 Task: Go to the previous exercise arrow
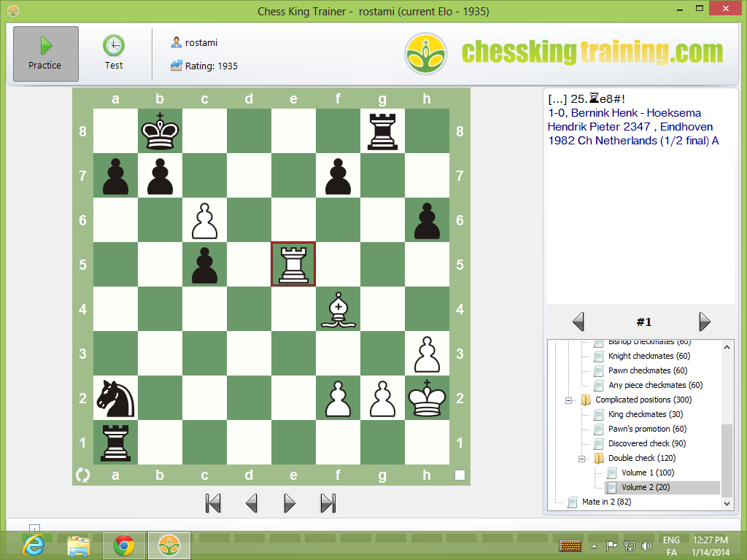578,322
